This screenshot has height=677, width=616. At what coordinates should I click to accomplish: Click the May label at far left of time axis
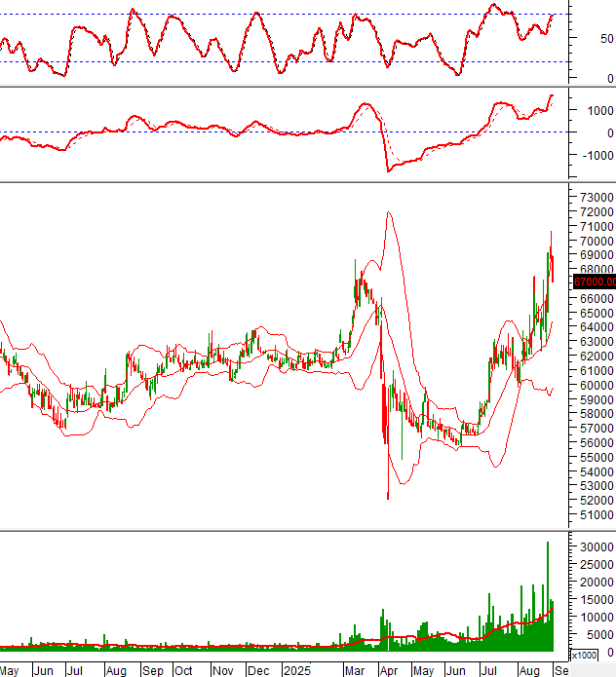coord(10,671)
